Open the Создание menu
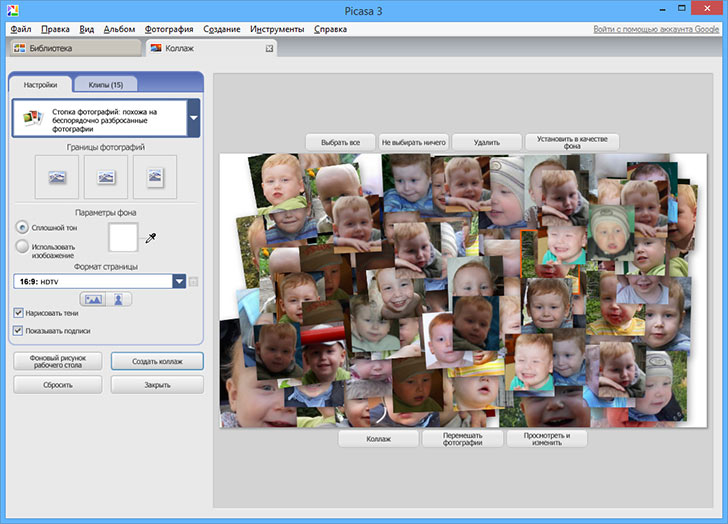 coord(222,29)
